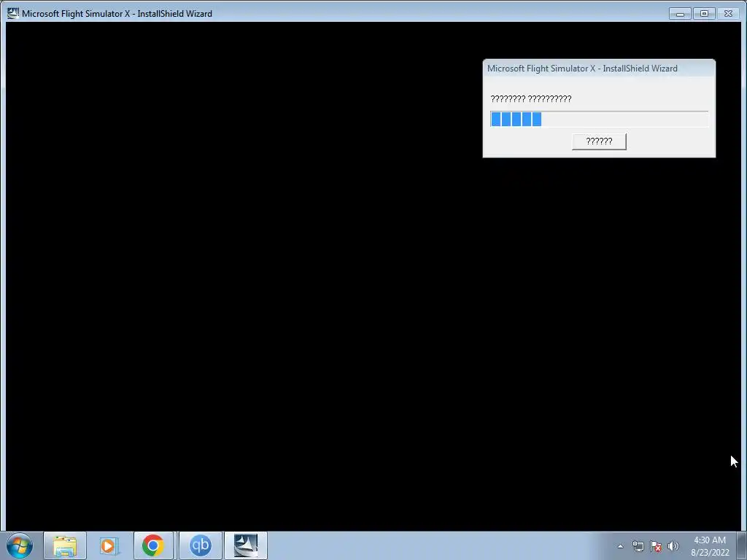Image resolution: width=747 pixels, height=560 pixels.
Task: Launch Windows Media Player from the taskbar
Action: 109,545
